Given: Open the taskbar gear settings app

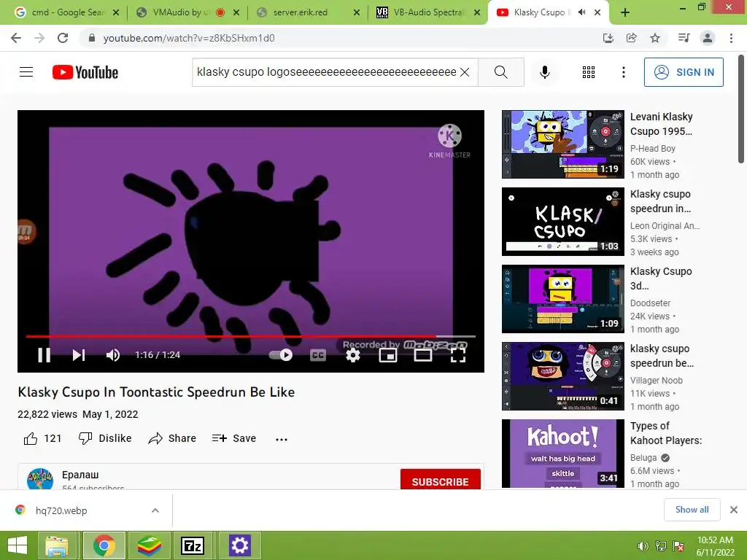Looking at the screenshot, I should (239, 545).
